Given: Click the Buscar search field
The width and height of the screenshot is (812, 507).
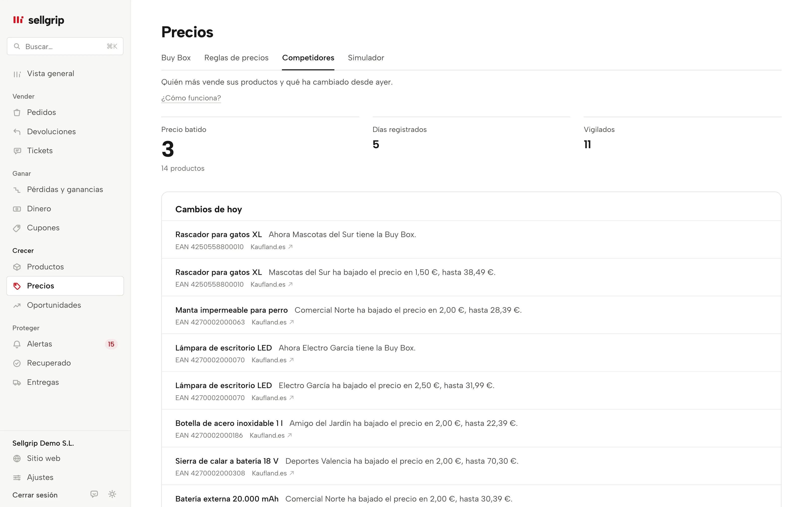Looking at the screenshot, I should click(x=65, y=46).
